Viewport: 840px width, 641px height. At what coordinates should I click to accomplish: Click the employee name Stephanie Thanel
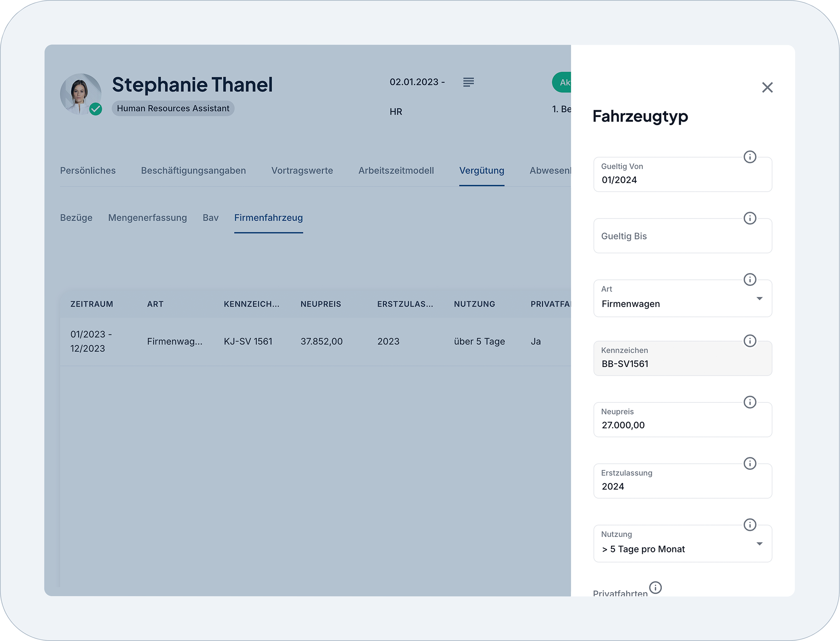[192, 84]
